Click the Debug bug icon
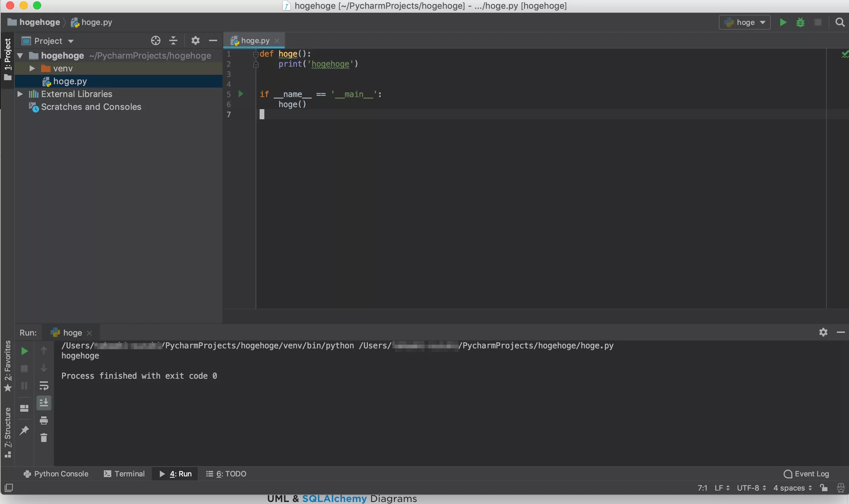This screenshot has width=849, height=504. click(x=800, y=23)
